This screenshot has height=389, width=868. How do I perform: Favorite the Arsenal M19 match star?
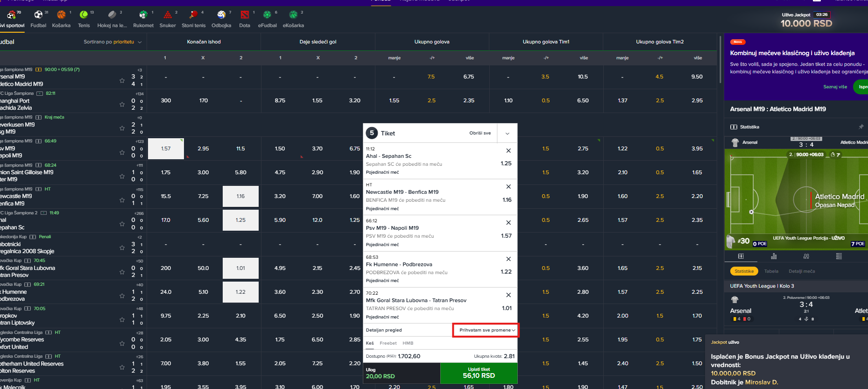coord(122,80)
